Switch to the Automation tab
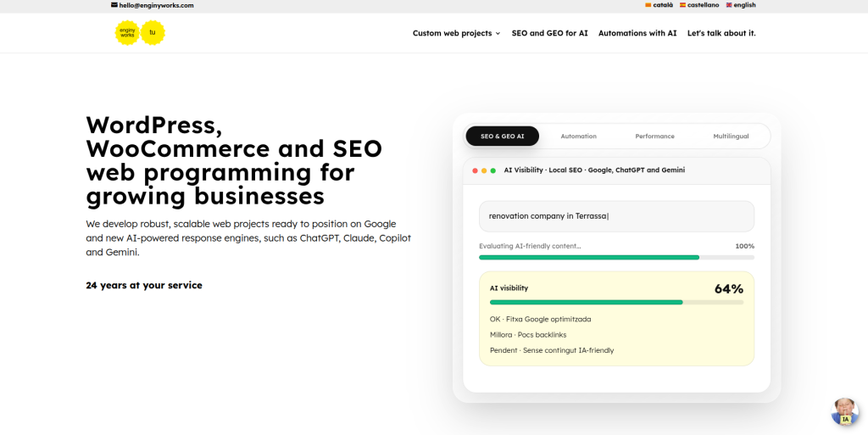 (x=578, y=137)
